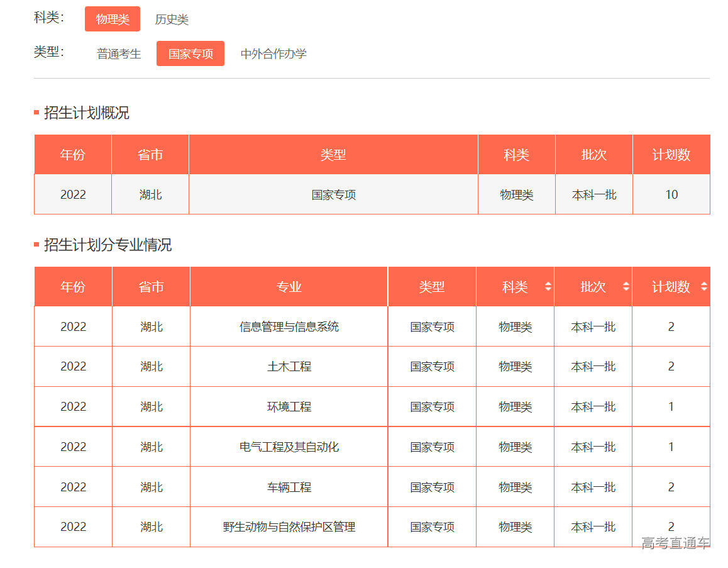Click the 车辆工程 major entry
728x568 pixels.
pyautogui.click(x=289, y=487)
